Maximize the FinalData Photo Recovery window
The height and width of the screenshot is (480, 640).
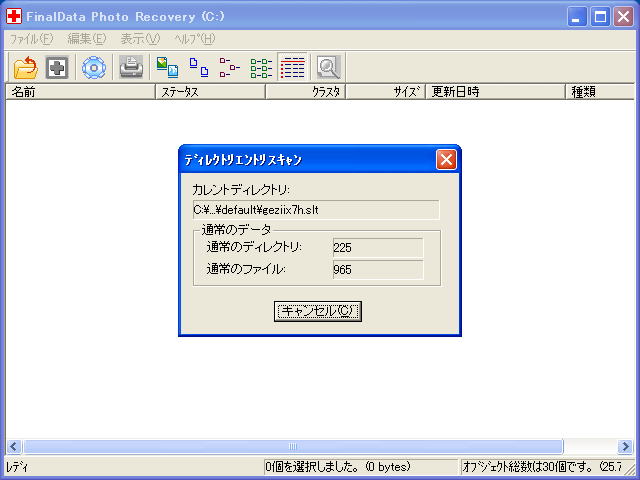[600, 17]
